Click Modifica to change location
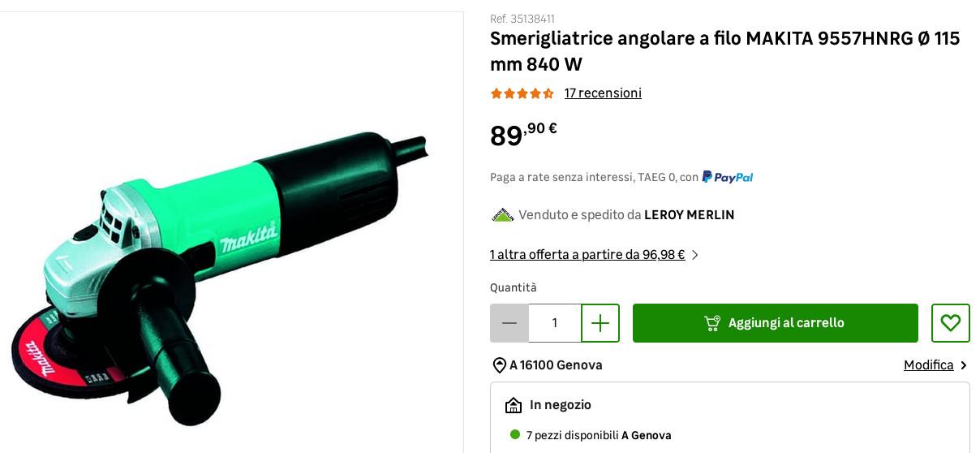The height and width of the screenshot is (453, 980). (929, 365)
